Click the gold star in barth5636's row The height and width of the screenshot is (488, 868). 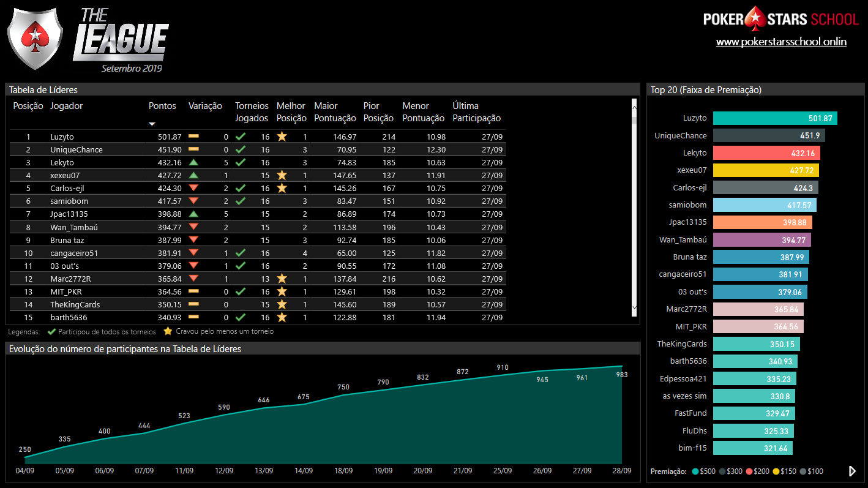tap(282, 317)
